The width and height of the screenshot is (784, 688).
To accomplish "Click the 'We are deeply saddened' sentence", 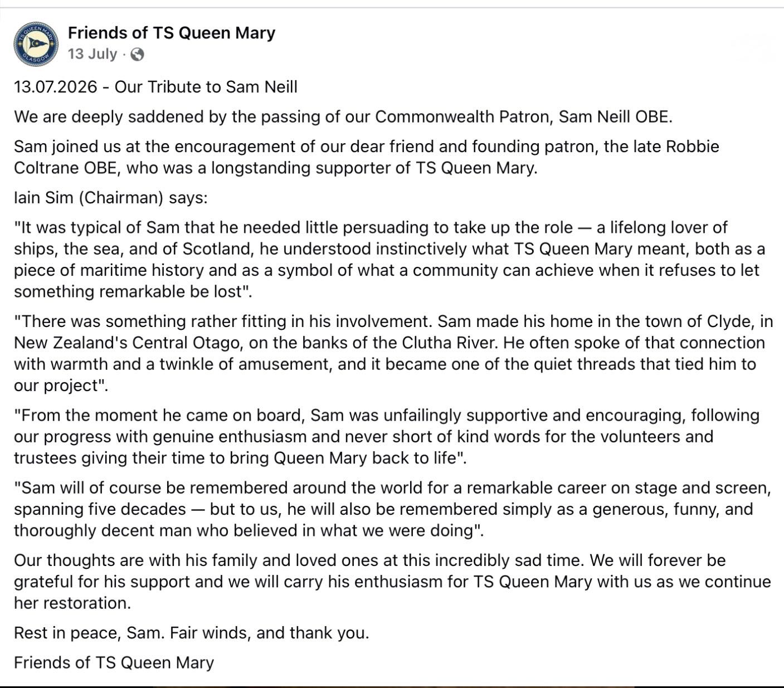I will click(343, 117).
